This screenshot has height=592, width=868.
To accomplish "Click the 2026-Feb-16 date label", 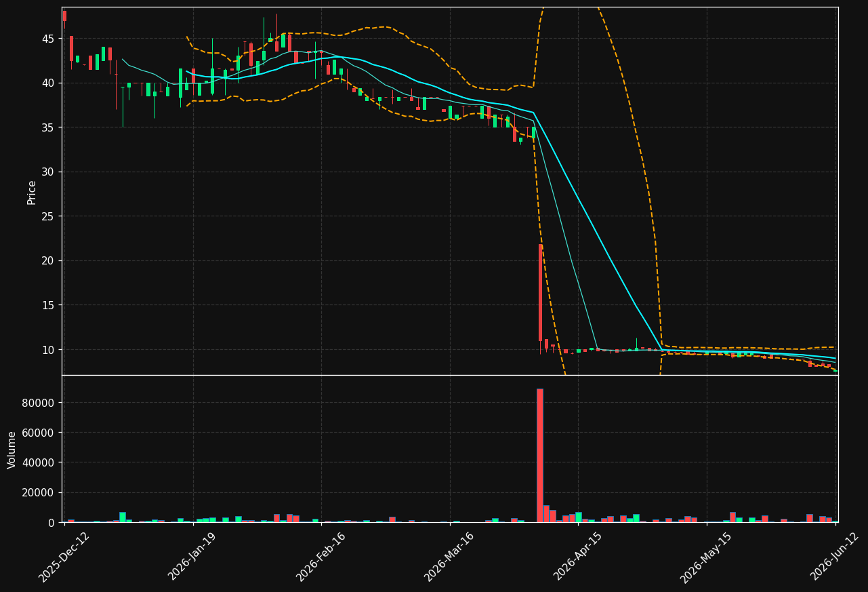I will (x=321, y=557).
